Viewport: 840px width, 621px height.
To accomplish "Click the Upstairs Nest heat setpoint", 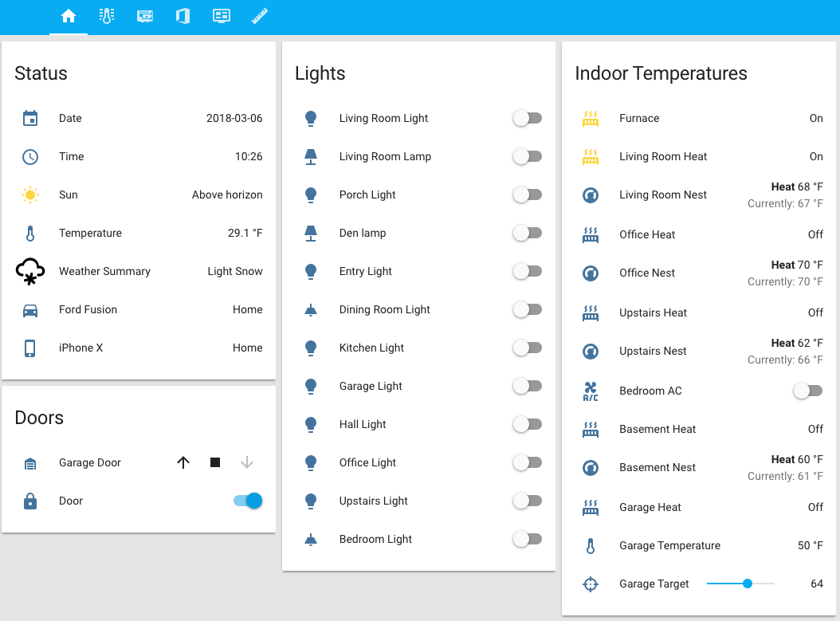I will point(796,344).
